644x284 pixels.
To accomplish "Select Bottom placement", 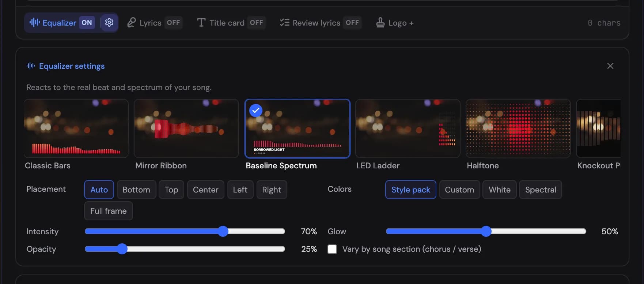I will (x=136, y=190).
